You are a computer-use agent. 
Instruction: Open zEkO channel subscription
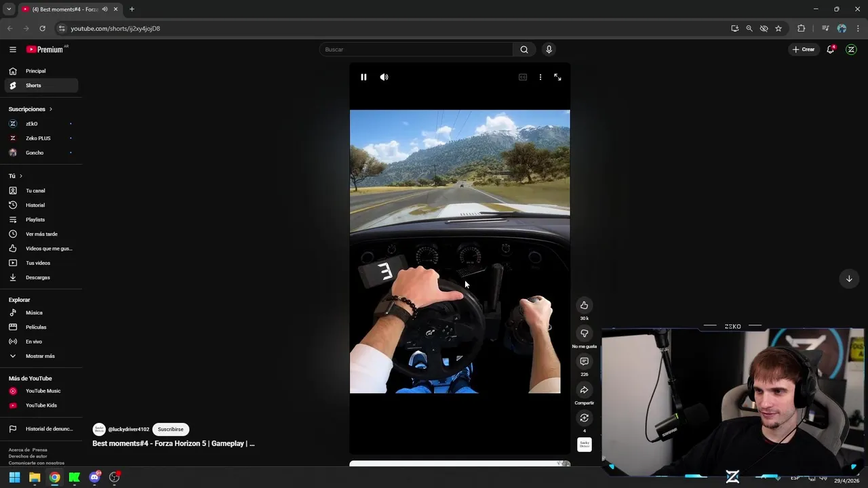pyautogui.click(x=41, y=124)
